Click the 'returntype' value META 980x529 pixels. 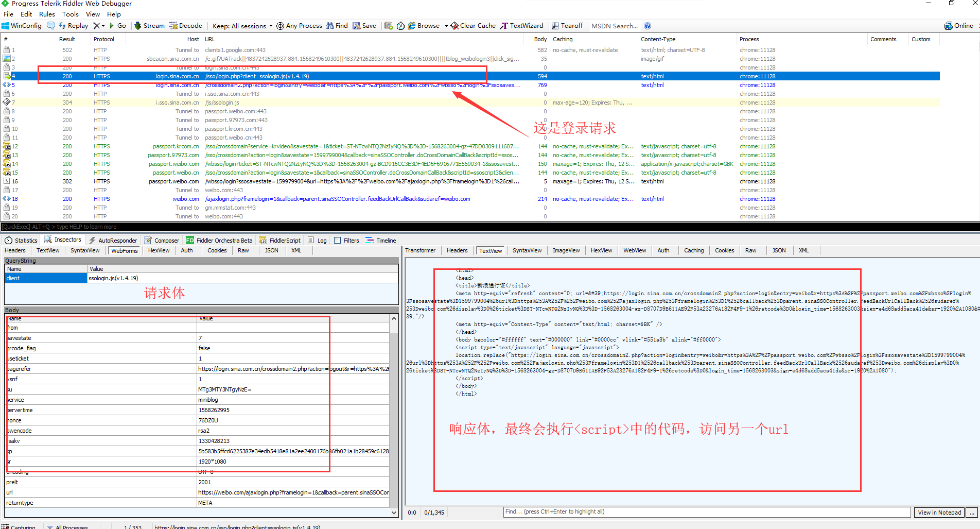point(293,503)
